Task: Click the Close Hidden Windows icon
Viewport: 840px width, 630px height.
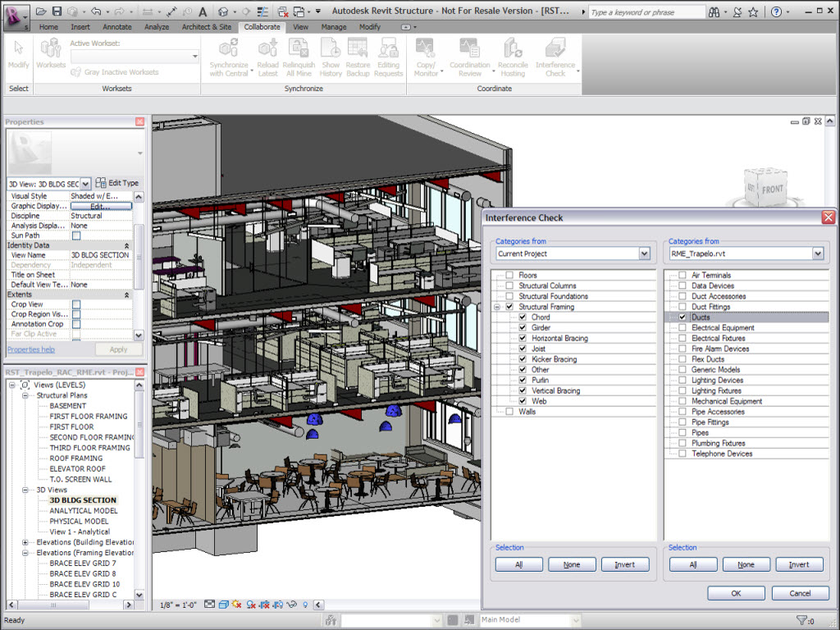Action: 283,11
